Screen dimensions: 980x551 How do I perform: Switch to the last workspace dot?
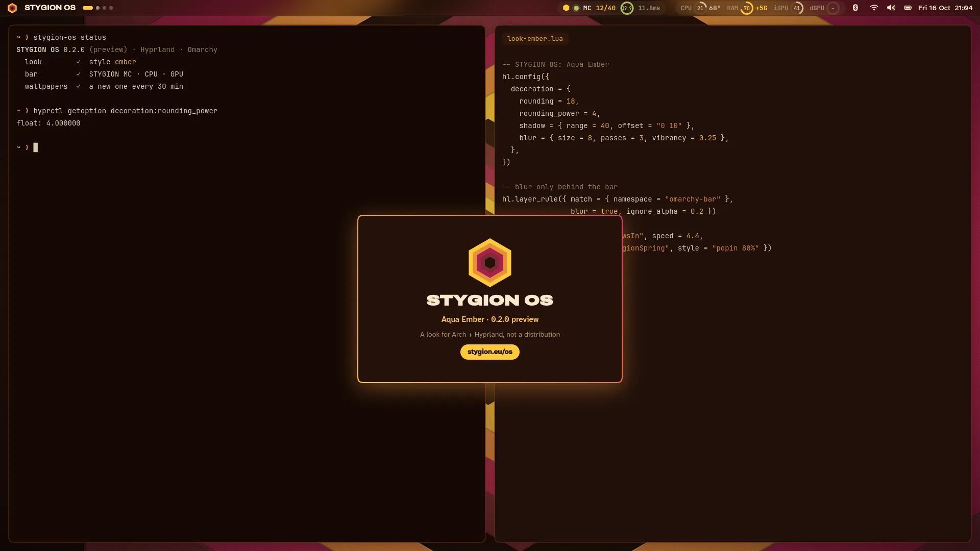[x=111, y=8]
